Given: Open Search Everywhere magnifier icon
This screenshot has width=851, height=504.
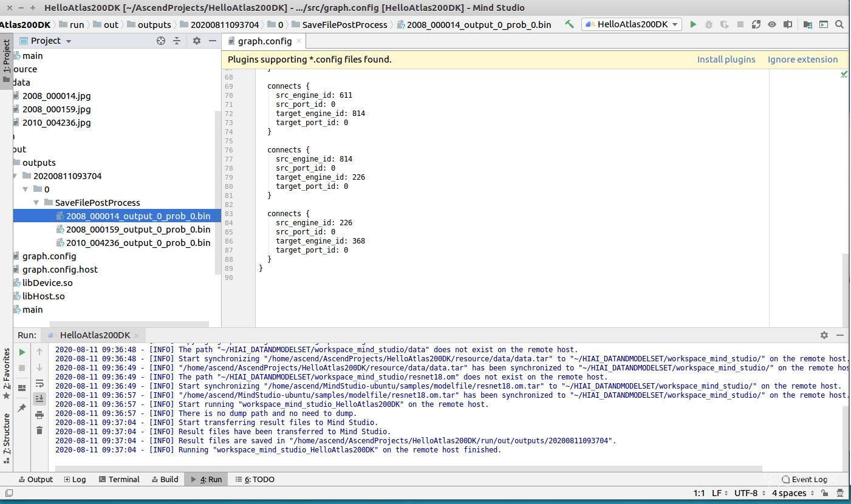Looking at the screenshot, I should 839,24.
